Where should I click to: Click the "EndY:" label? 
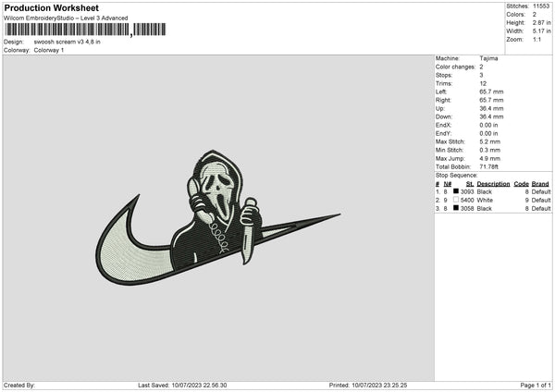(x=444, y=133)
